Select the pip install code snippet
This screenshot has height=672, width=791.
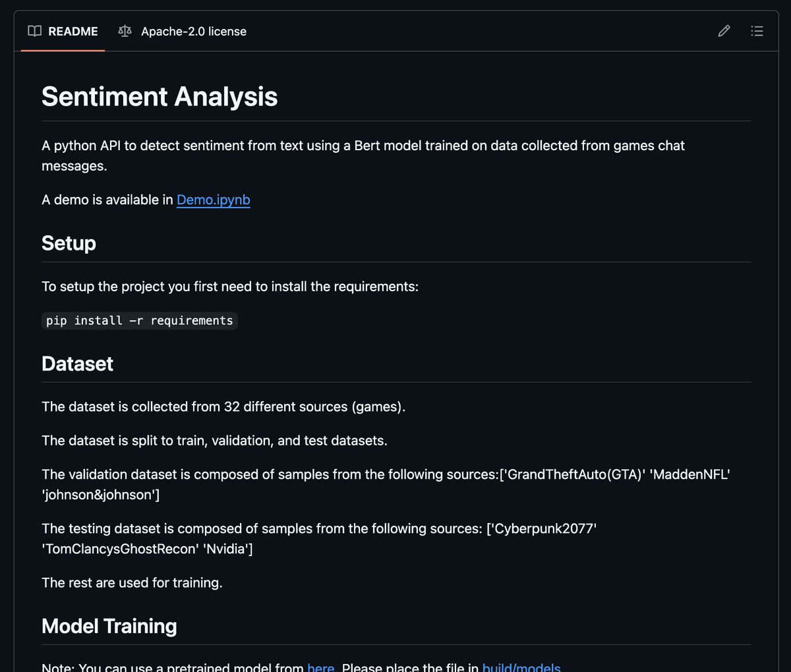(x=139, y=321)
